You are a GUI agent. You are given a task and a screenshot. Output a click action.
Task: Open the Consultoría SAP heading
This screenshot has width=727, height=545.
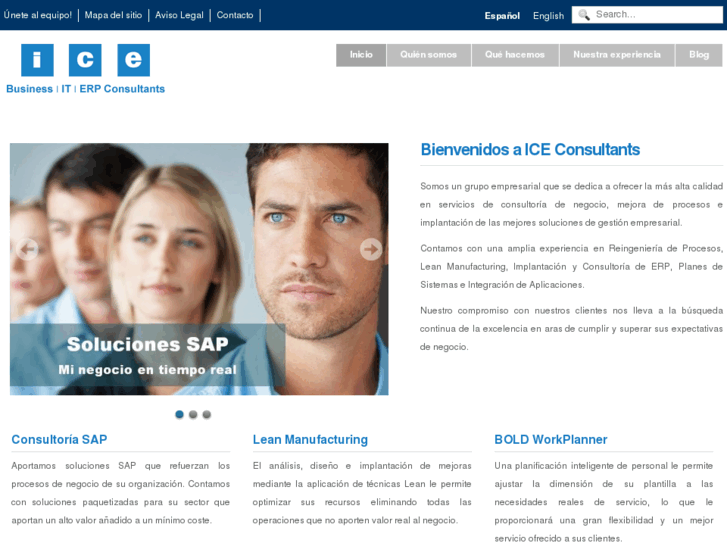tap(59, 439)
